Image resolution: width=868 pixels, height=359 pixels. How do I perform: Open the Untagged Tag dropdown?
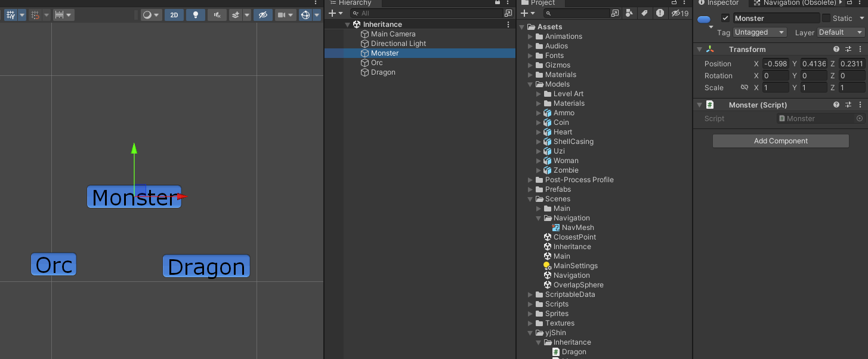tap(759, 32)
